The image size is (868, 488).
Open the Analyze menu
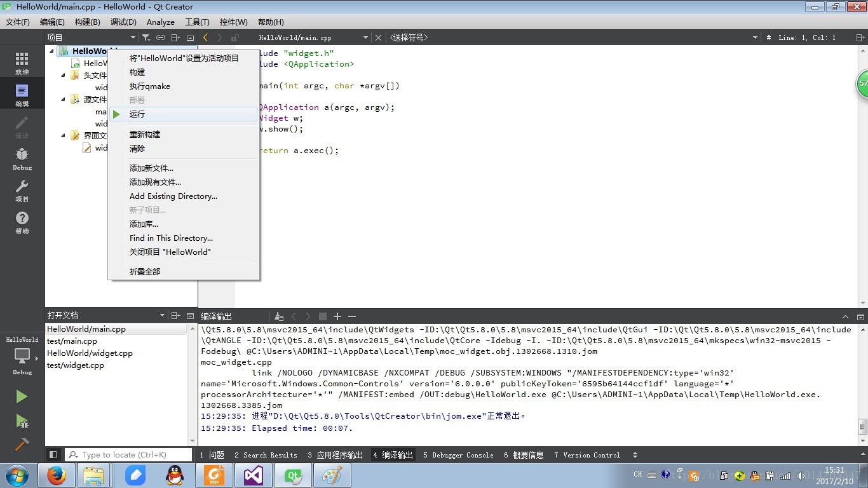pos(161,22)
